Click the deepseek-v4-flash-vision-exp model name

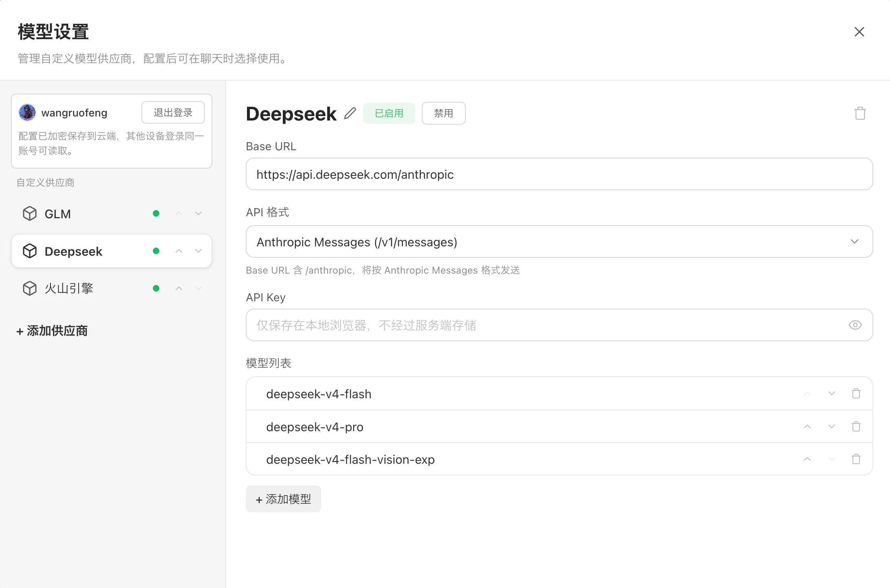[350, 459]
